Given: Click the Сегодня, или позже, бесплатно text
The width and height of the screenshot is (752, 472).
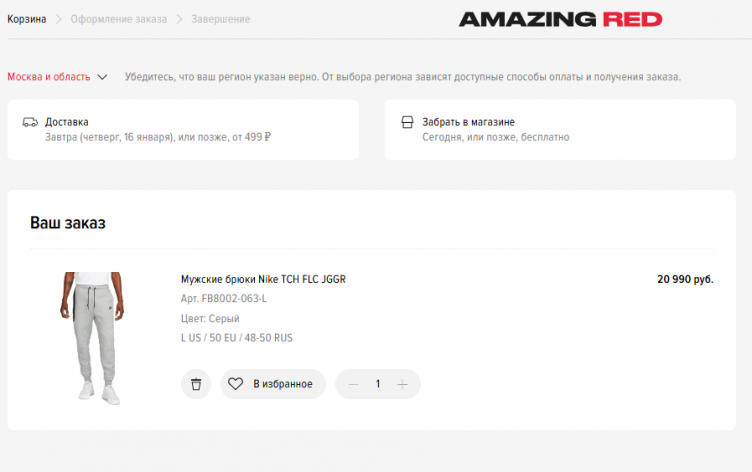Looking at the screenshot, I should click(495, 137).
